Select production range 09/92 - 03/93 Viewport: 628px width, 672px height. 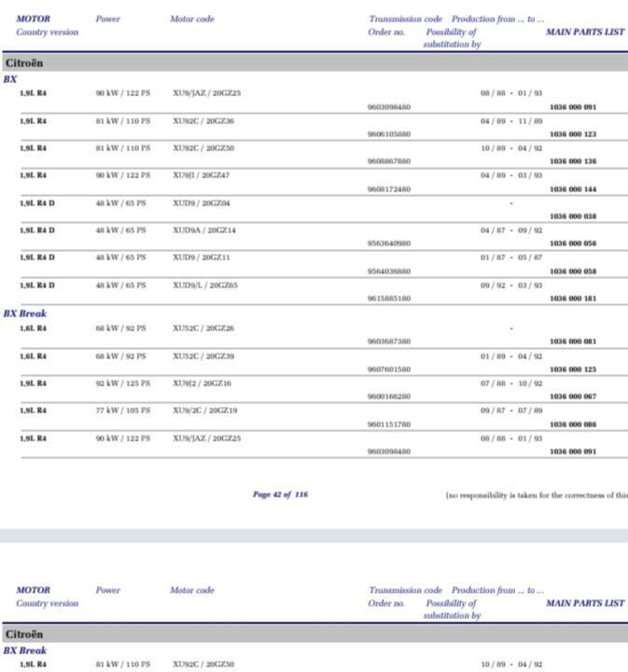pos(511,285)
